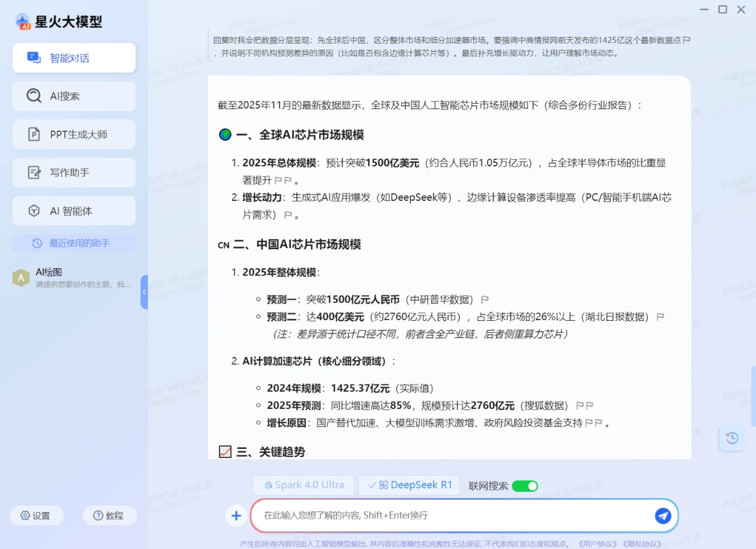Click the send message arrow button

(663, 516)
